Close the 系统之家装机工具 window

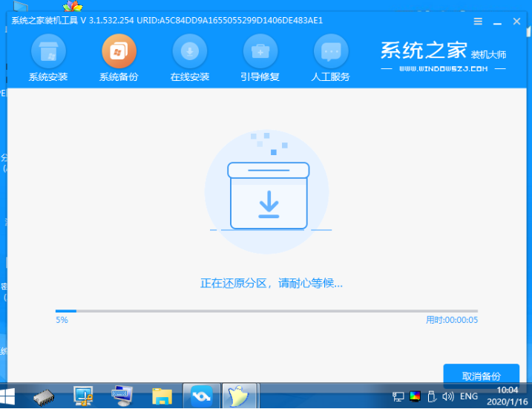tap(516, 22)
